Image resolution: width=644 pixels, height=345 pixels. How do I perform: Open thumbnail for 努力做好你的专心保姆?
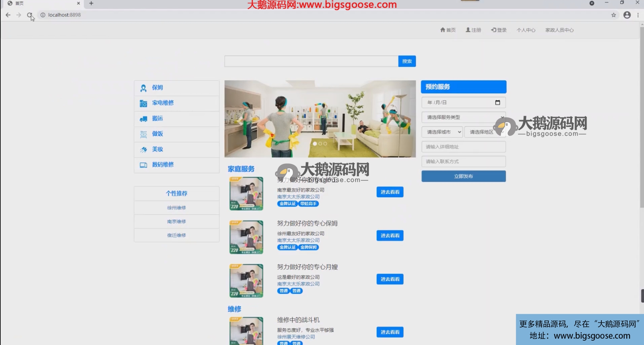(x=246, y=237)
